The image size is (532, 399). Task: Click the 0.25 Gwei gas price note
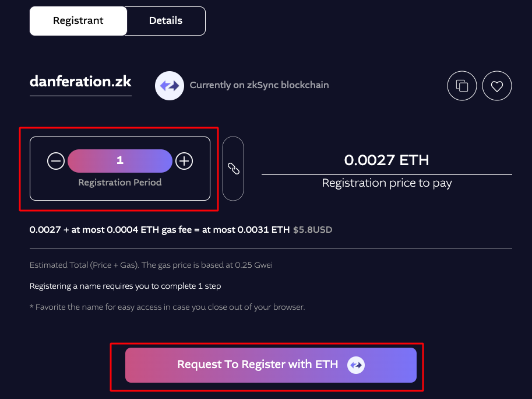point(151,265)
